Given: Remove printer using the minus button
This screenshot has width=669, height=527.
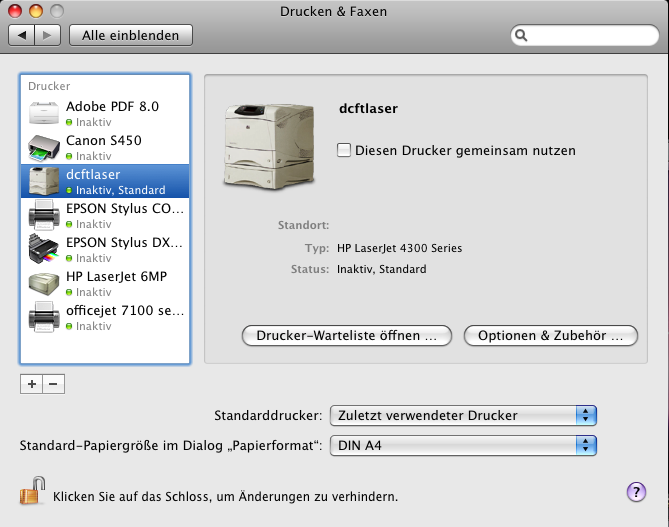Looking at the screenshot, I should click(x=54, y=383).
